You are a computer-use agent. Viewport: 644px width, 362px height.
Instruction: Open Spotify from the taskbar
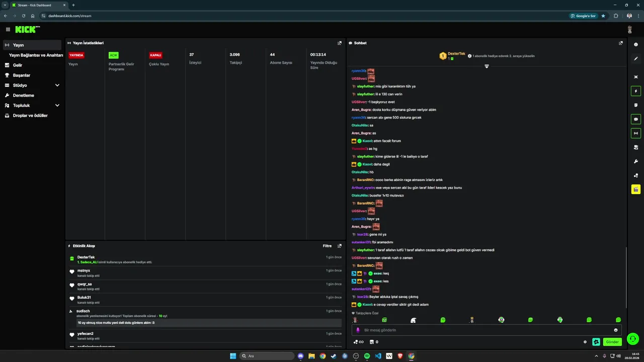point(367,356)
